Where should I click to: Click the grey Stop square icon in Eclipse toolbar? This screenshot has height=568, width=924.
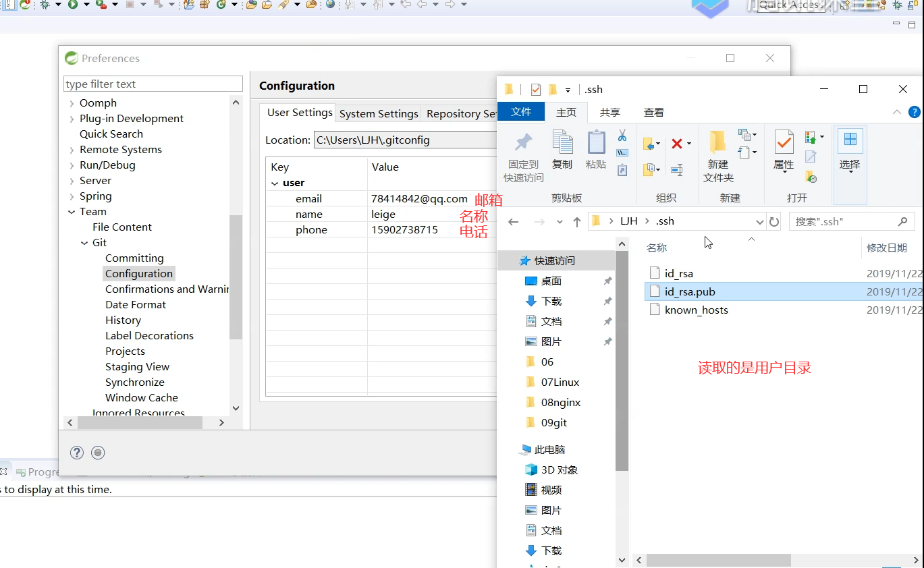[x=130, y=4]
